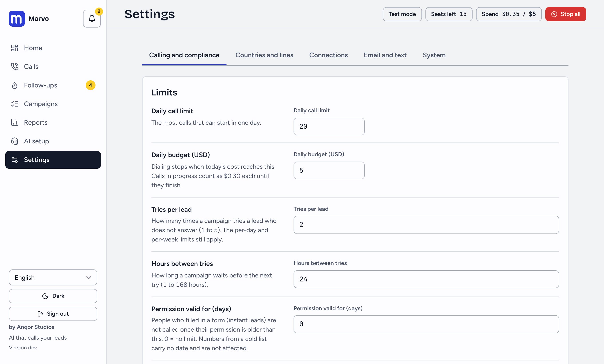Viewport: 604px width, 364px height.
Task: Click Version dev text
Action: [23, 348]
